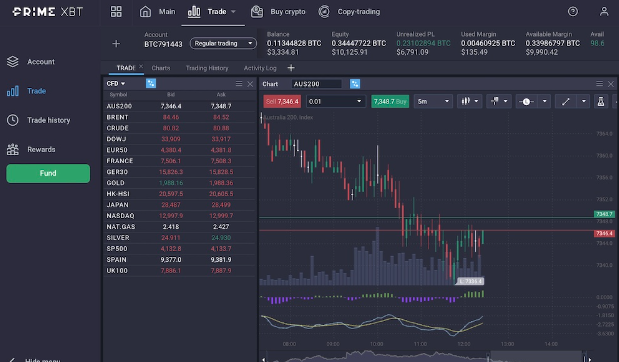The image size is (619, 362).
Task: Open the Activity Log tab
Action: point(260,68)
